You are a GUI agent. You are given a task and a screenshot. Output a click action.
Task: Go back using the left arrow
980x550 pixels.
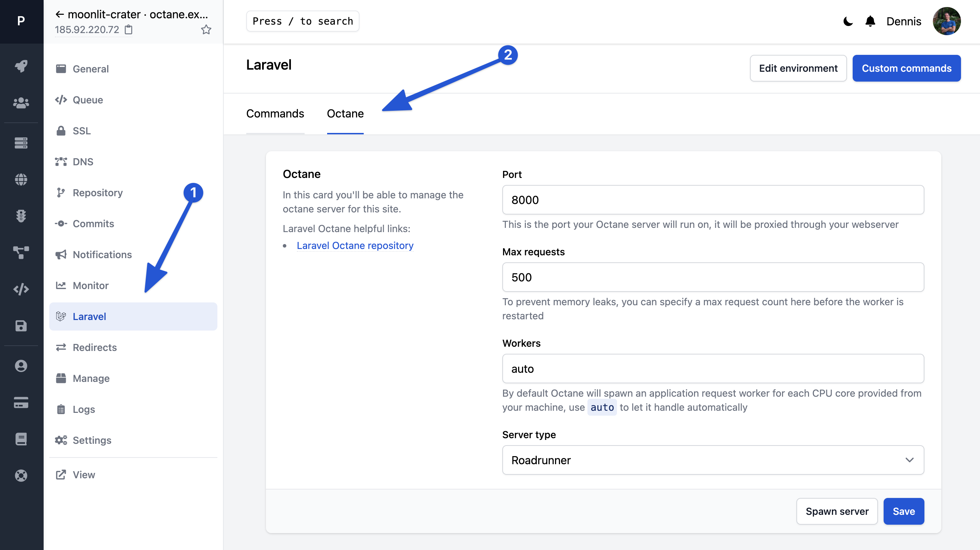(x=60, y=14)
